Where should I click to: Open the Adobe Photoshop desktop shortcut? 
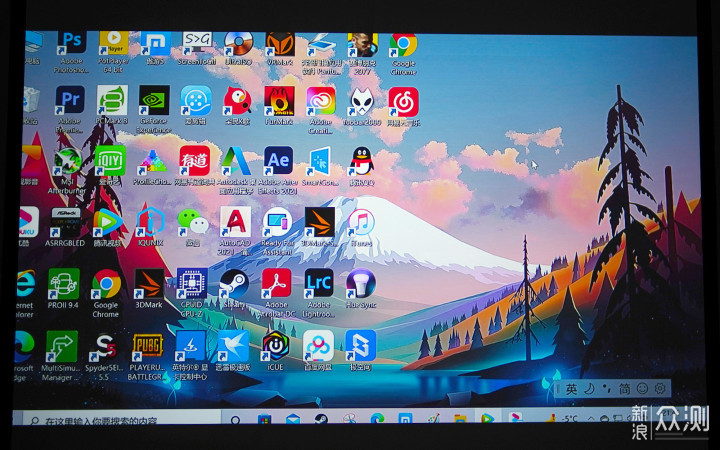click(x=72, y=44)
